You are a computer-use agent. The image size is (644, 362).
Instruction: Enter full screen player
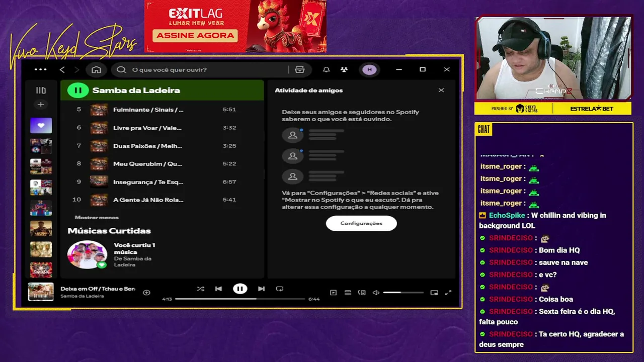coord(448,292)
